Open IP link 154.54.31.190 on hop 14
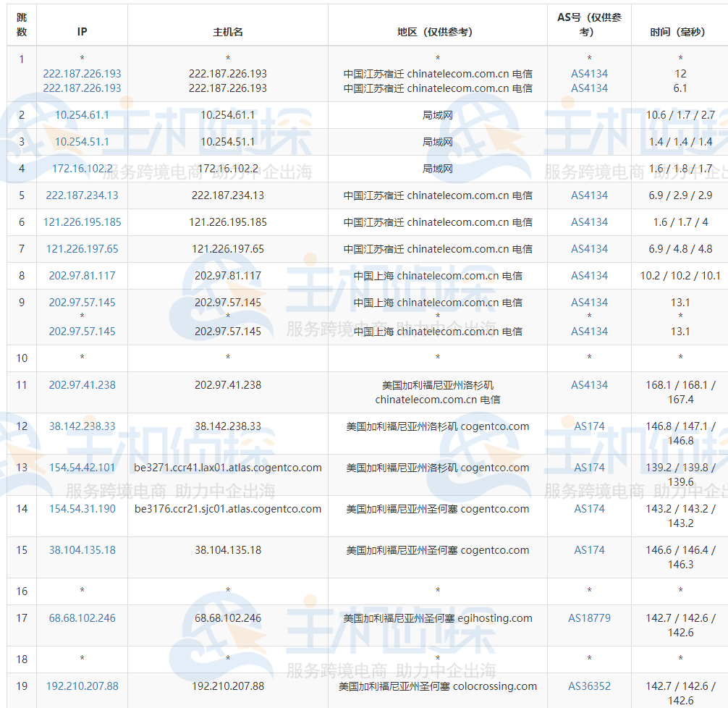The image size is (728, 708). click(x=82, y=509)
